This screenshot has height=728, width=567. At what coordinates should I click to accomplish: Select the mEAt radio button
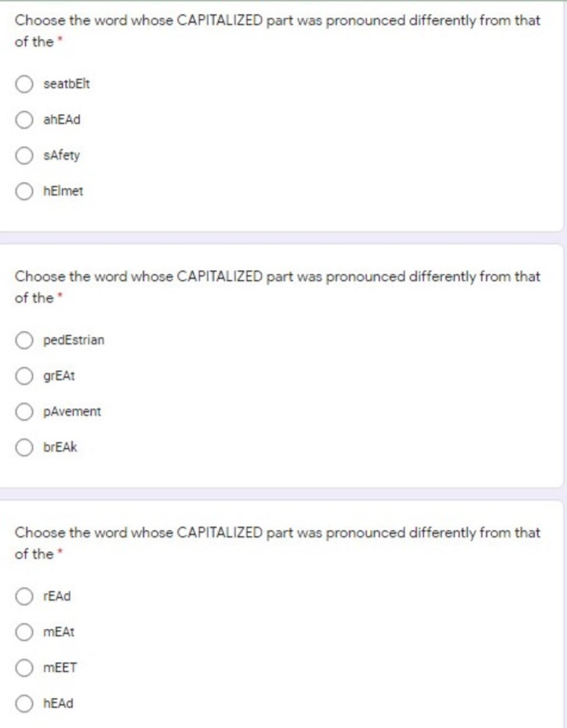(24, 632)
